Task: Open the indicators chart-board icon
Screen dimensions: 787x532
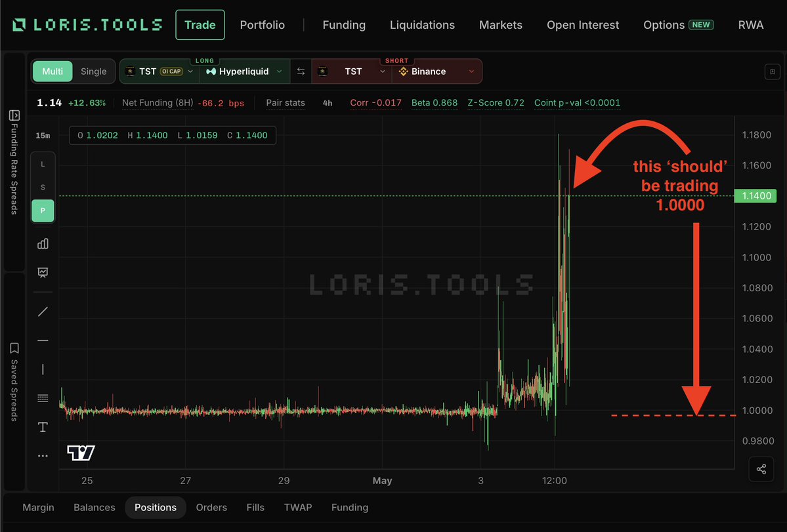Action: pyautogui.click(x=43, y=272)
